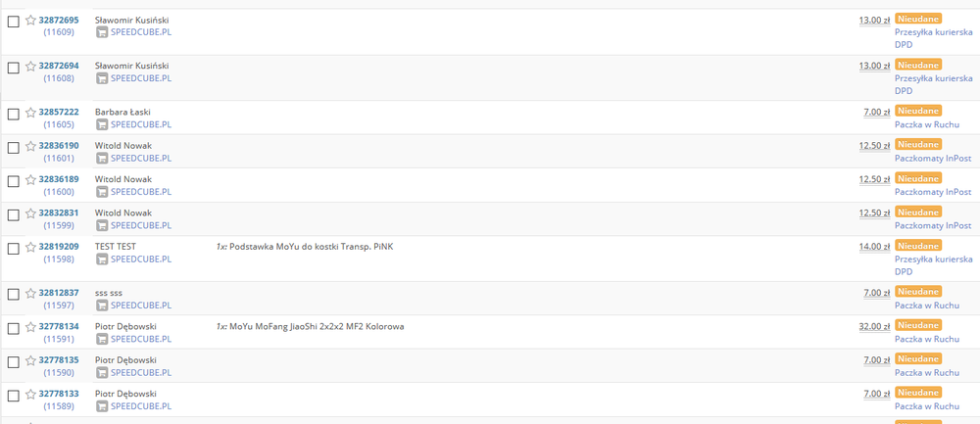Star order 32872695
The height and width of the screenshot is (424, 980).
pyautogui.click(x=30, y=21)
